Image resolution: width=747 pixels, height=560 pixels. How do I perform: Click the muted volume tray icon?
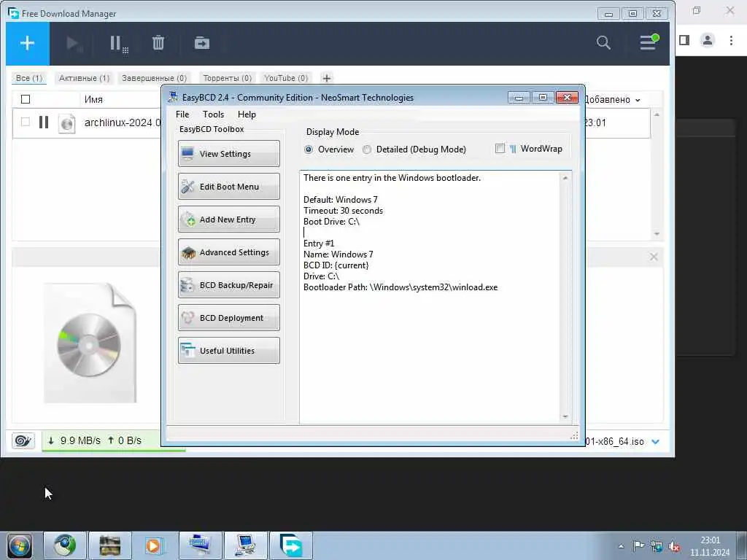[x=674, y=546]
